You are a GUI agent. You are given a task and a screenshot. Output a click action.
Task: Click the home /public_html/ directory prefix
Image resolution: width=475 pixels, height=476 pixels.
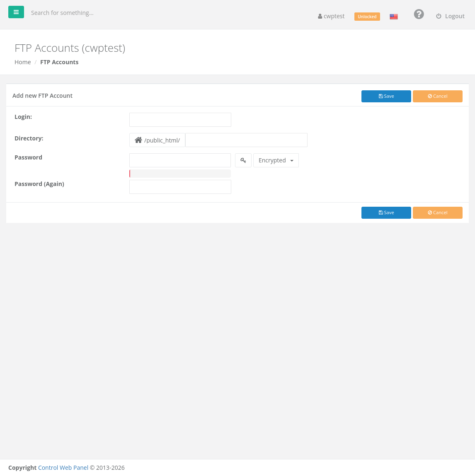point(157,140)
